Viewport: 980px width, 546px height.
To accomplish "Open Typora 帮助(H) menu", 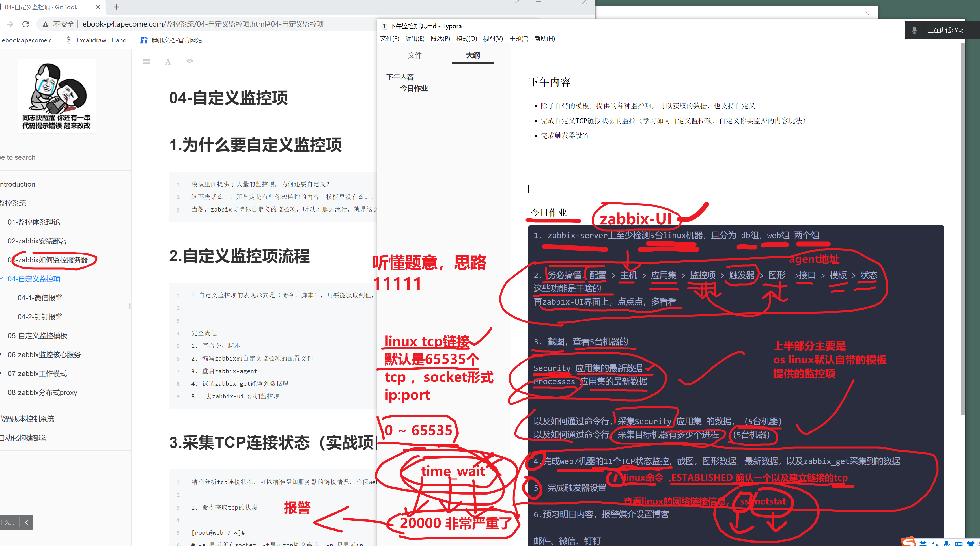I will point(544,38).
